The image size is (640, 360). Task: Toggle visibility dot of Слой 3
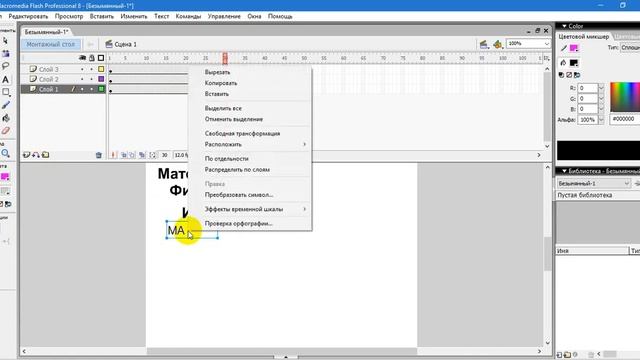[x=82, y=69]
